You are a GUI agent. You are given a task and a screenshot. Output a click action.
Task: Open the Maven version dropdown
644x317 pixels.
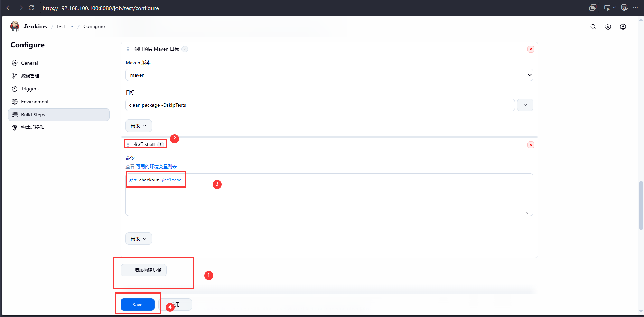click(x=329, y=75)
